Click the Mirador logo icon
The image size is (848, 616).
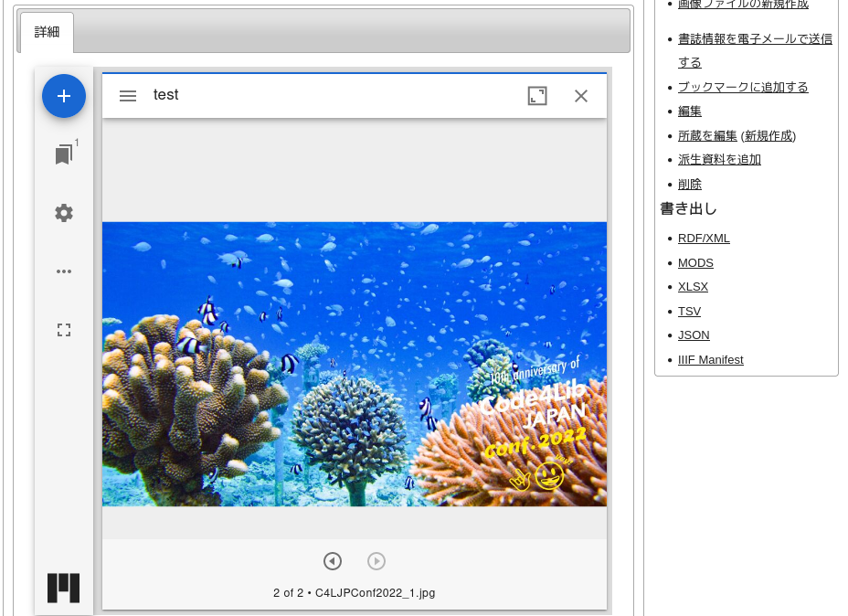(63, 588)
